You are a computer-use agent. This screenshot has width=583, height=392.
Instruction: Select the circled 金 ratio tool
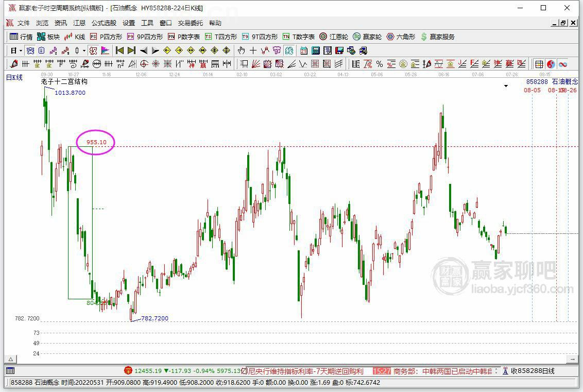(403, 64)
